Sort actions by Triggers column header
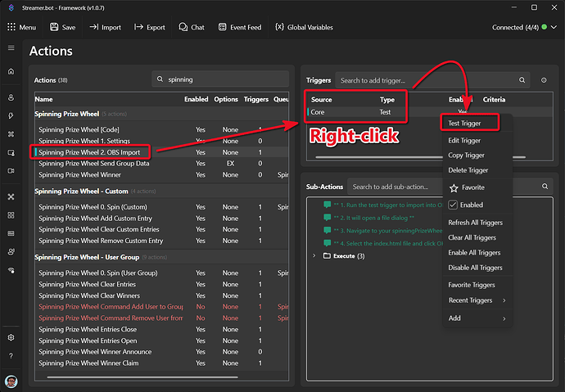 click(255, 99)
